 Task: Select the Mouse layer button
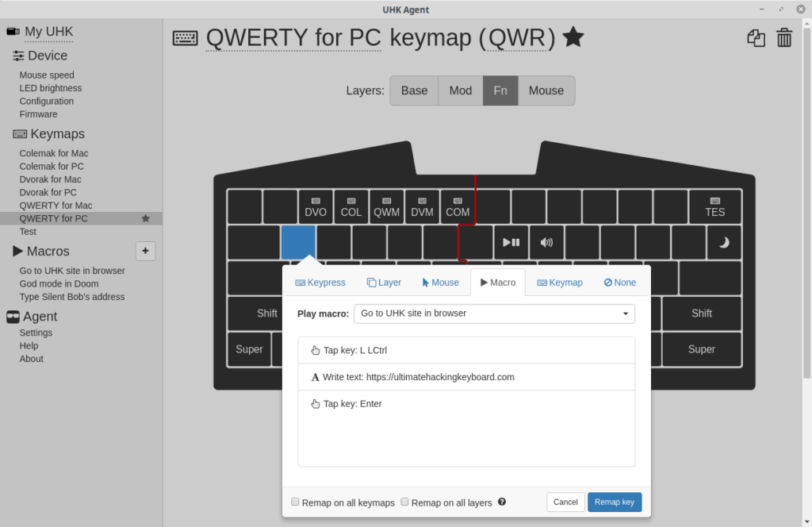point(546,90)
